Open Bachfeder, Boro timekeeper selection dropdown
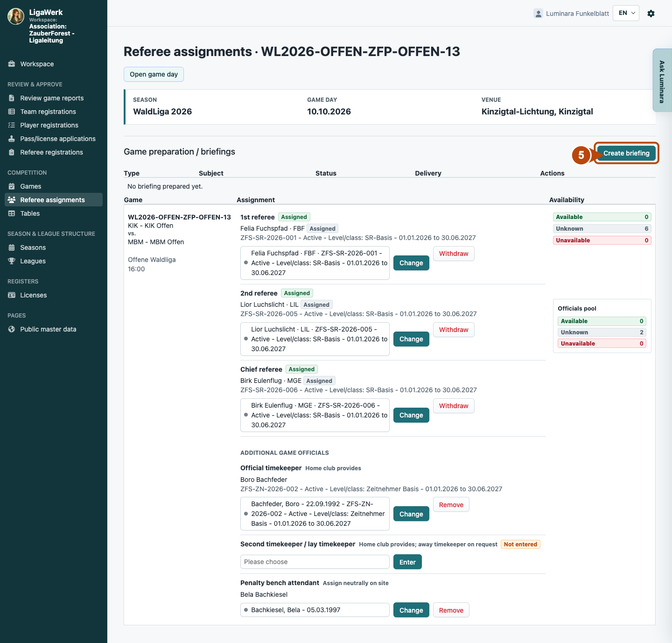Image resolution: width=672 pixels, height=643 pixels. coord(315,514)
